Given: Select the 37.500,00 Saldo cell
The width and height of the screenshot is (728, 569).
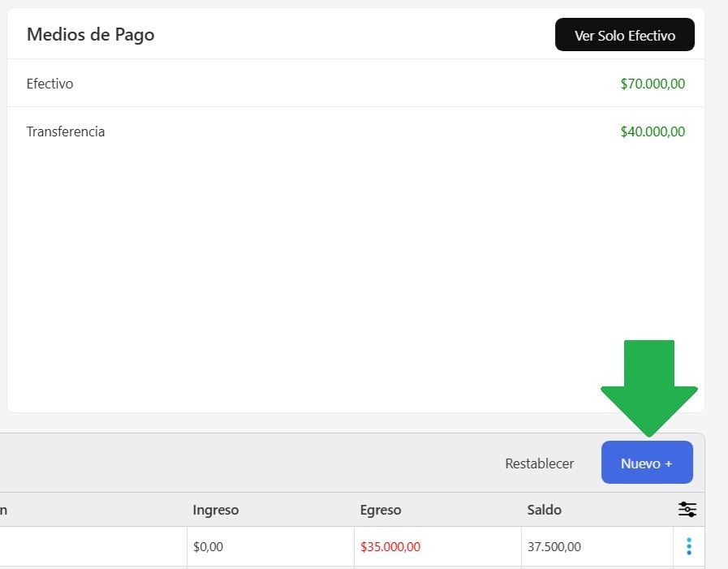Looking at the screenshot, I should point(554,547).
